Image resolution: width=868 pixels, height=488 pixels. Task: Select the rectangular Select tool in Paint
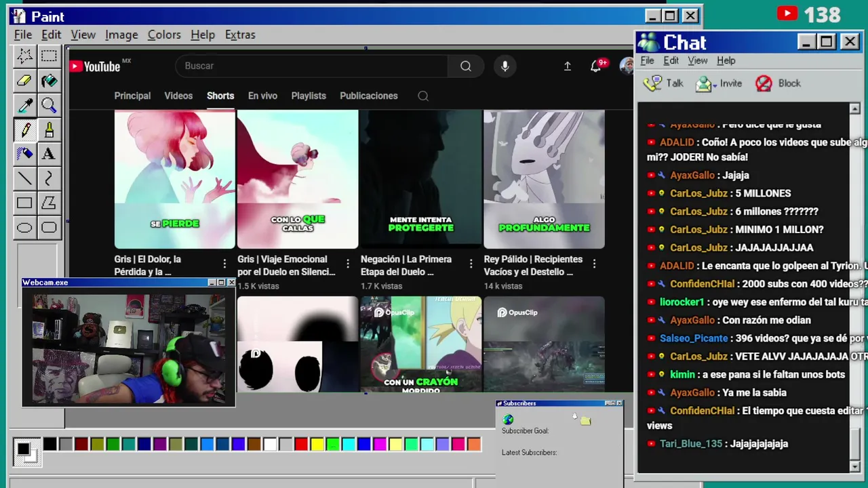click(x=49, y=56)
